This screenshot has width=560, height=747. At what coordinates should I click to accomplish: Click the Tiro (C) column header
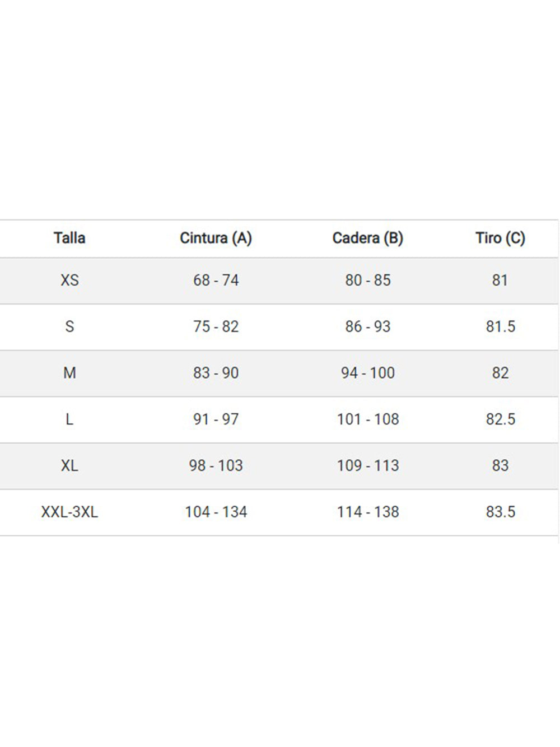point(500,238)
